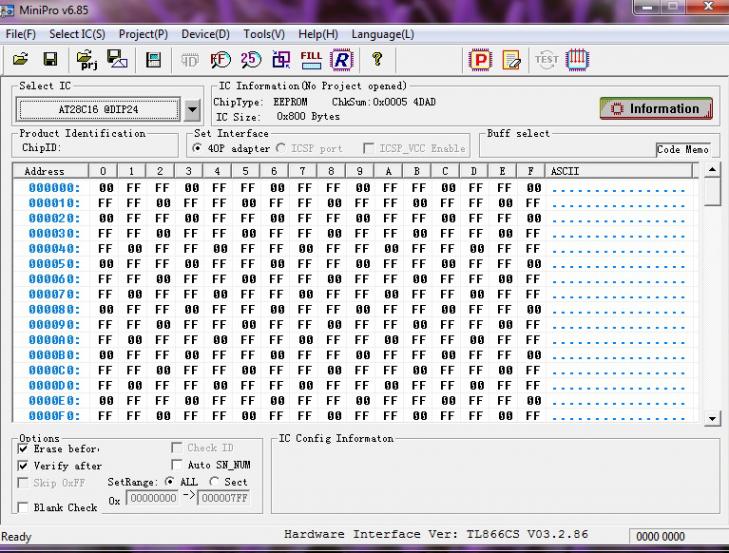This screenshot has width=729, height=553.
Task: Disable the Verify after option
Action: point(23,466)
